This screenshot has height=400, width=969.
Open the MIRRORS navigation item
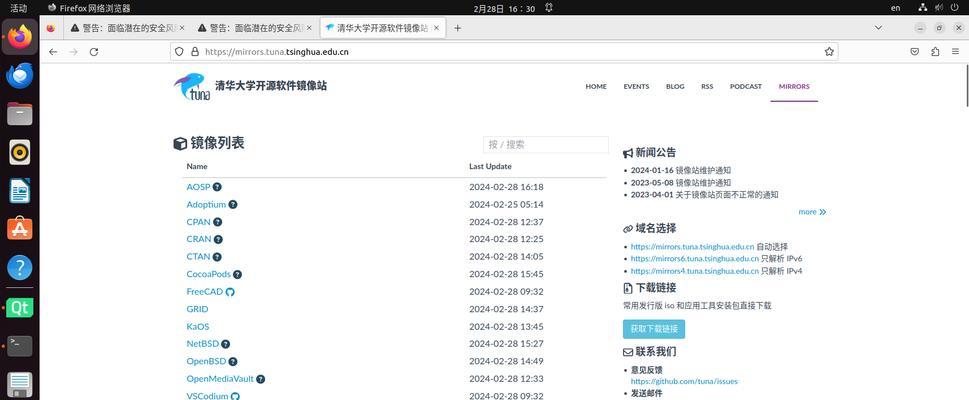click(x=793, y=87)
